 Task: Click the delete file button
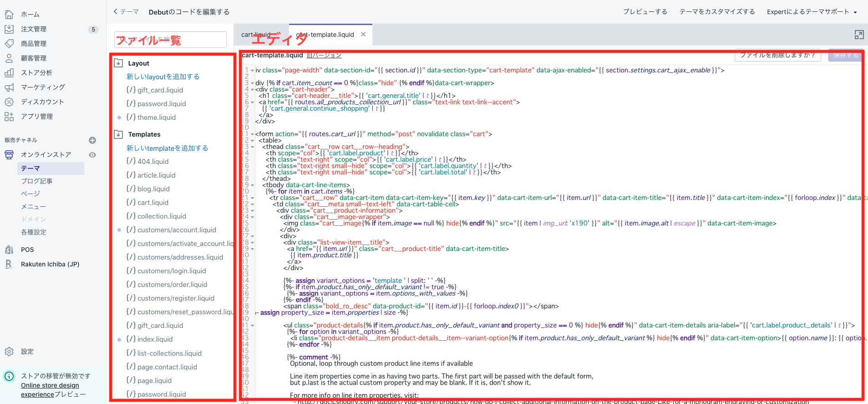(777, 55)
